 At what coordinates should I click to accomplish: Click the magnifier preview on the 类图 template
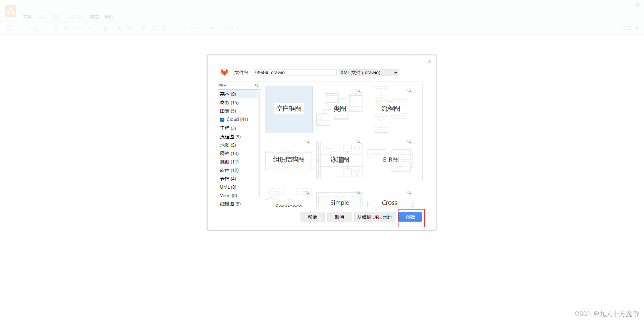point(358,90)
